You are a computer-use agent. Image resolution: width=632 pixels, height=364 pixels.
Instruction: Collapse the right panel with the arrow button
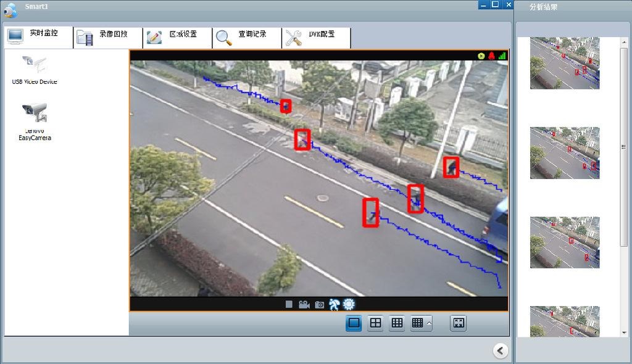point(500,350)
